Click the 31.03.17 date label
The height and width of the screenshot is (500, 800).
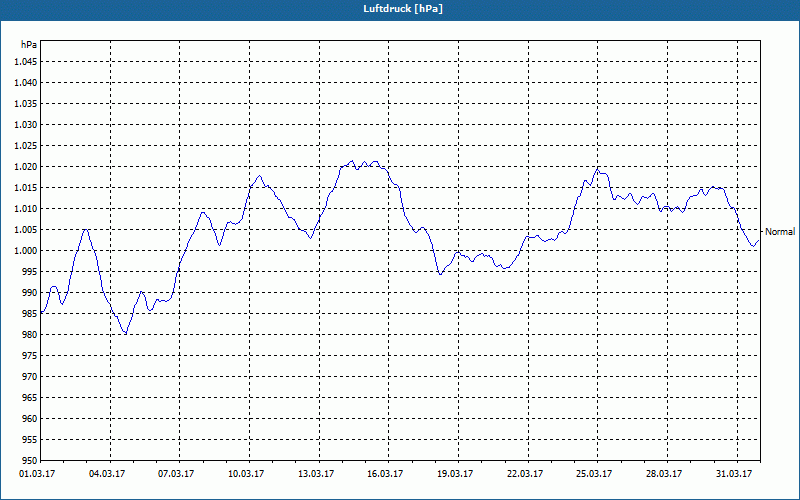pos(734,474)
